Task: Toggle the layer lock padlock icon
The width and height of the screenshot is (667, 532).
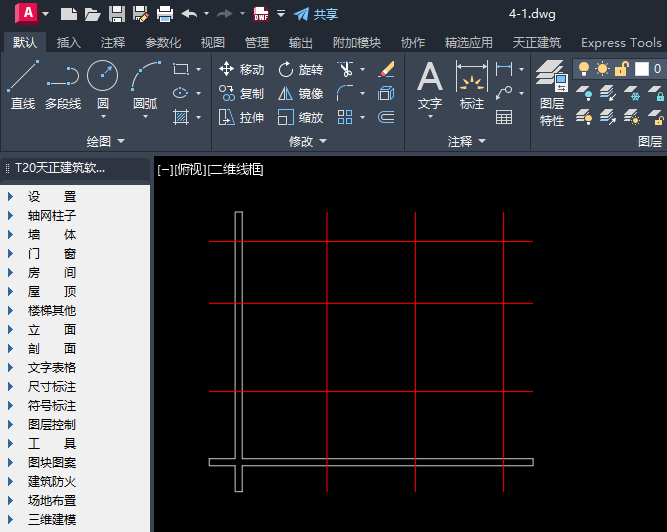Action: click(621, 69)
